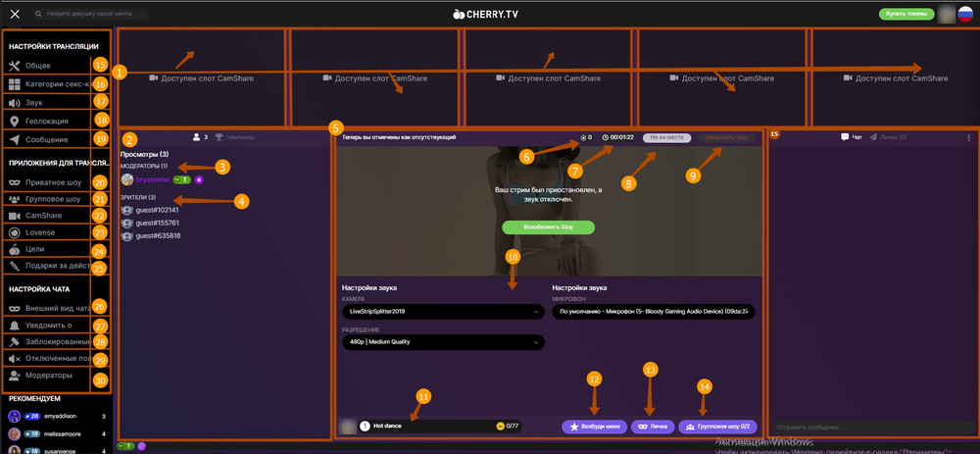Open the 480p Medium Quality resolution dropdown
Viewport: 980px width, 454px height.
443,343
